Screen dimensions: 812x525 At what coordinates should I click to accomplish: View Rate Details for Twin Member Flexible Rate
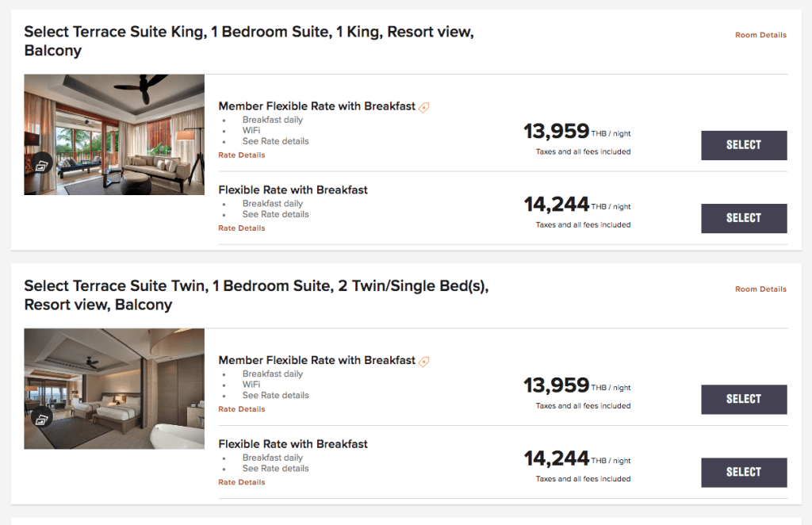242,409
